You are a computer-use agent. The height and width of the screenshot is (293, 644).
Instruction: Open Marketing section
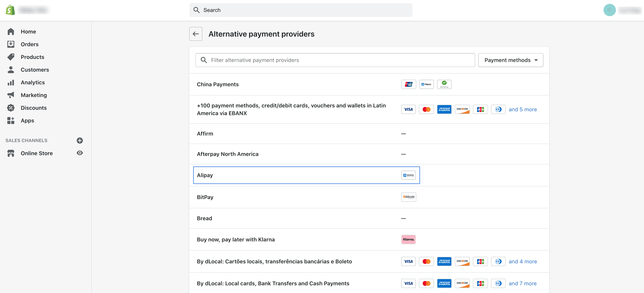[34, 95]
